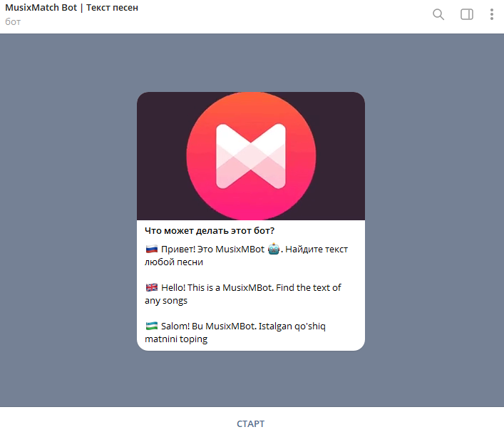Click the "matnini toping" text line

(x=176, y=339)
